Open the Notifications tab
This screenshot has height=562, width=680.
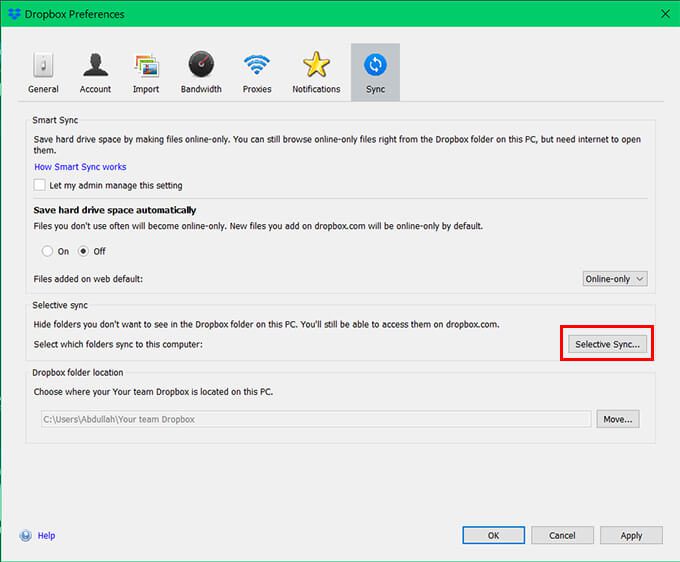pyautogui.click(x=316, y=72)
